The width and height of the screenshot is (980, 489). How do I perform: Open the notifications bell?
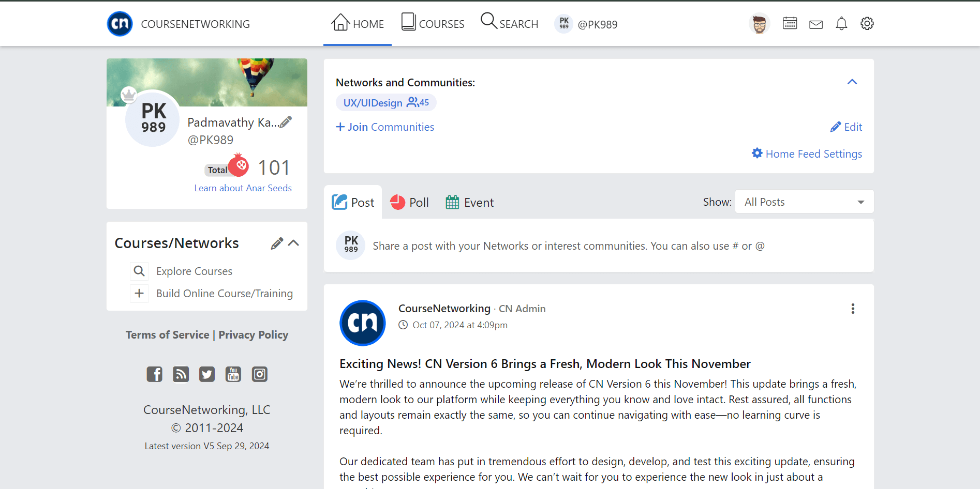click(841, 24)
